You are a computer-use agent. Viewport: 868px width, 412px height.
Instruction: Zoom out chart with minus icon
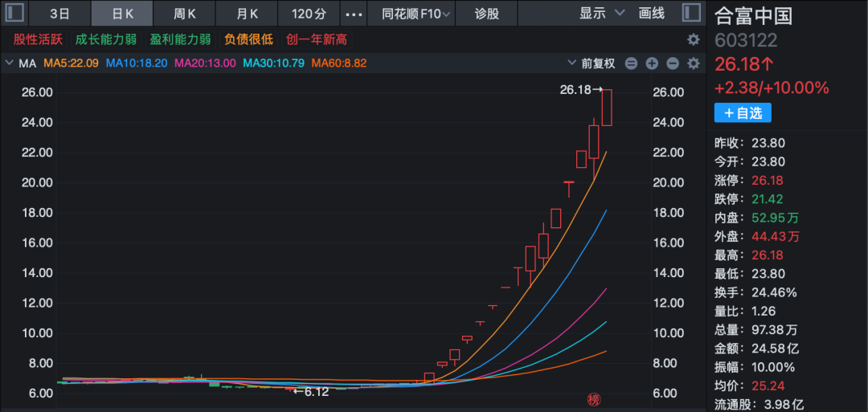[673, 63]
